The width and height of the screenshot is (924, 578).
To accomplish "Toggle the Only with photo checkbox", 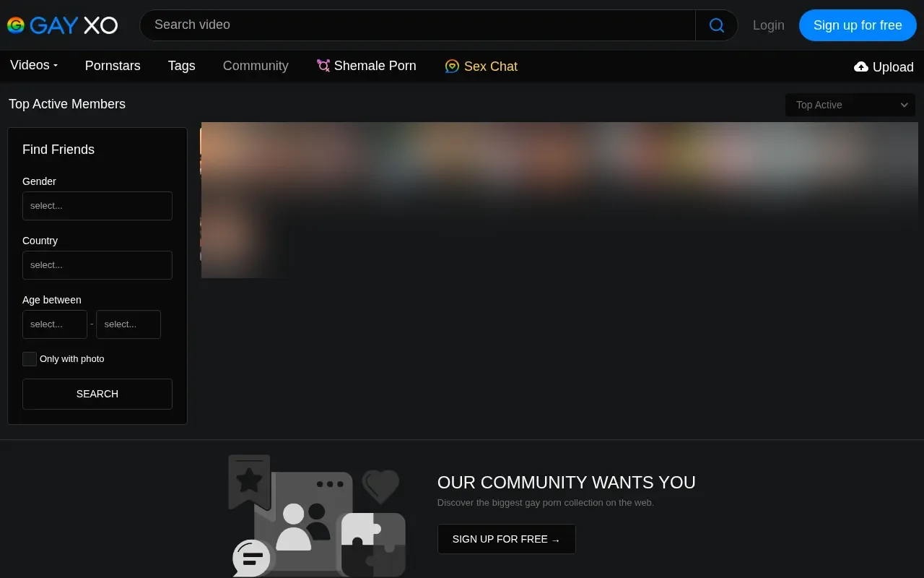I will pyautogui.click(x=30, y=359).
